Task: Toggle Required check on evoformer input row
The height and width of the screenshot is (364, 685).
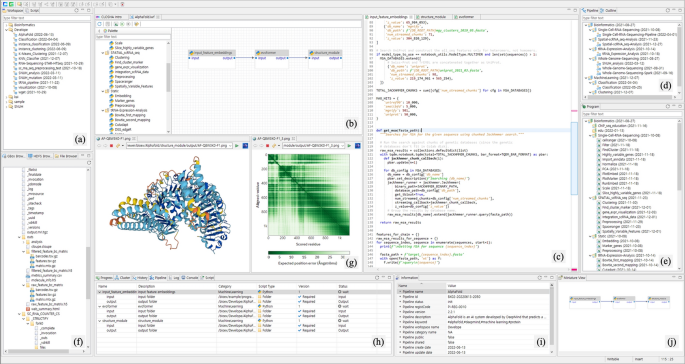Action: pos(301,311)
